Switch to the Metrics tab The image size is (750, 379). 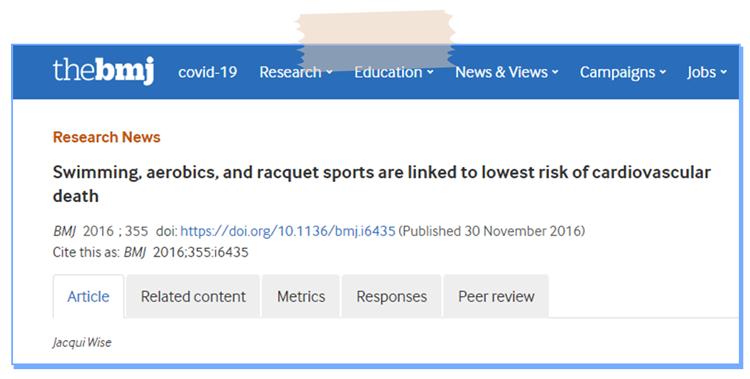(301, 297)
